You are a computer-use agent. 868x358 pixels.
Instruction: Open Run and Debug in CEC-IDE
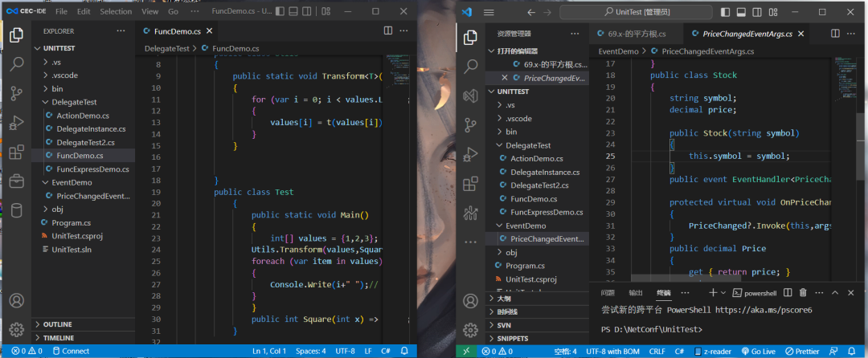[17, 122]
